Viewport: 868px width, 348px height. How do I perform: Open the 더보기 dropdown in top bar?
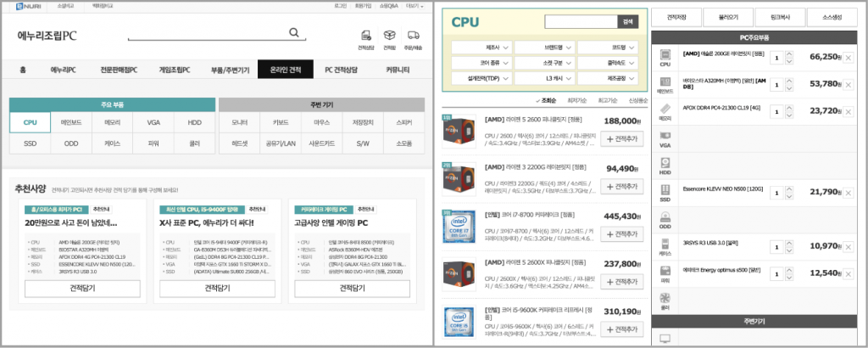[415, 6]
